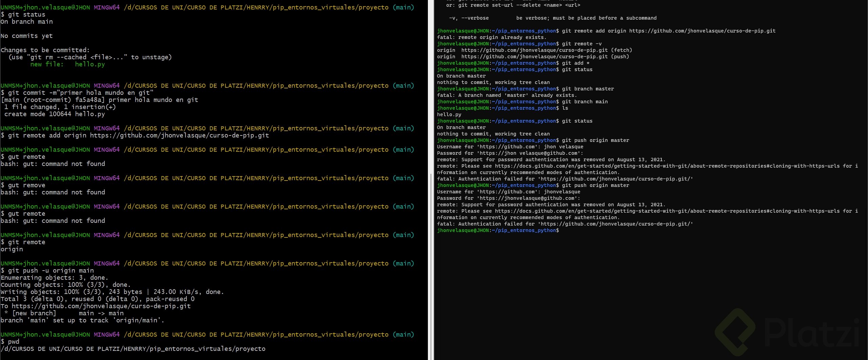Click the "-v, --verbose" option line
Screen dimensions: 868x360
pos(553,18)
